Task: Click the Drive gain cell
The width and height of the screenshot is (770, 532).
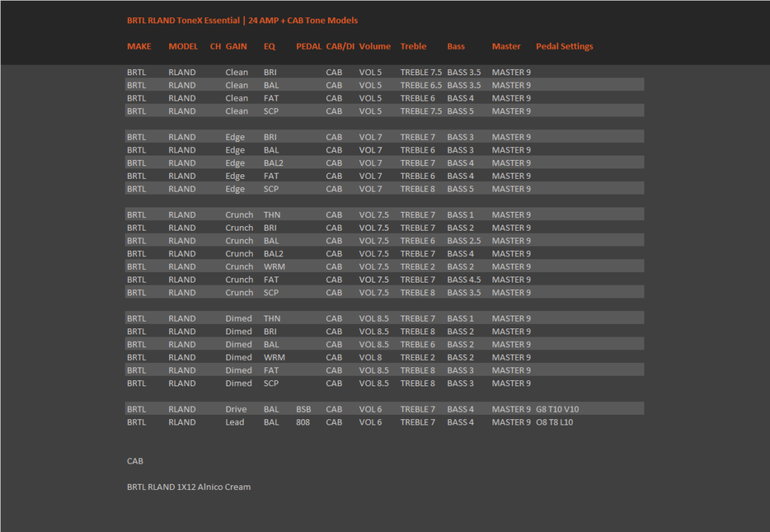Action: click(236, 410)
